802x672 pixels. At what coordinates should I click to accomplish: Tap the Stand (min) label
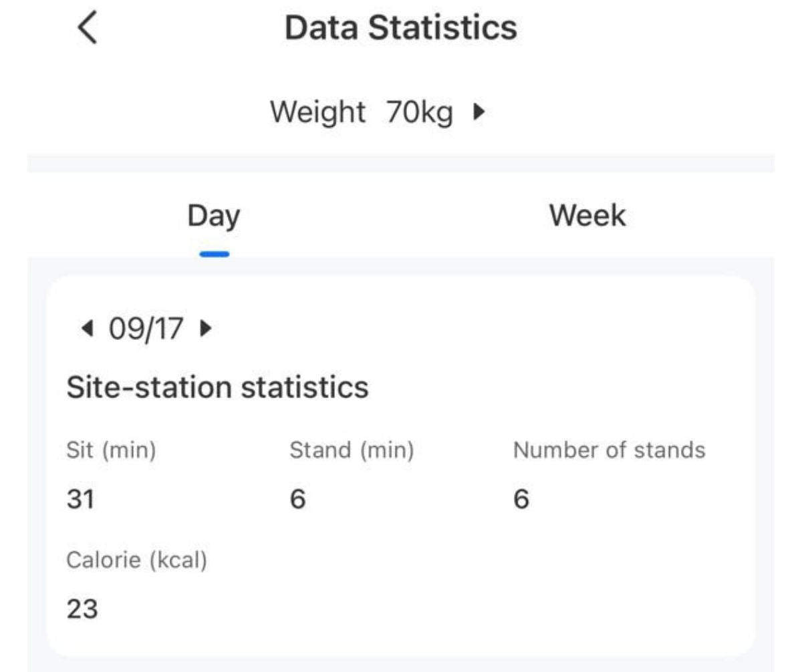tap(352, 450)
